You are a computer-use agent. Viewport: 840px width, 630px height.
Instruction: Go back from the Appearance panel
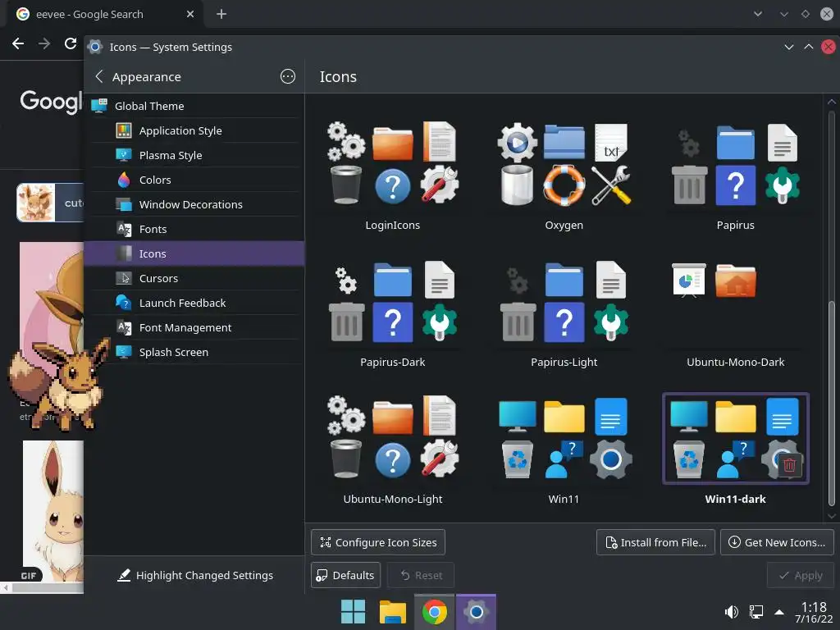99,76
